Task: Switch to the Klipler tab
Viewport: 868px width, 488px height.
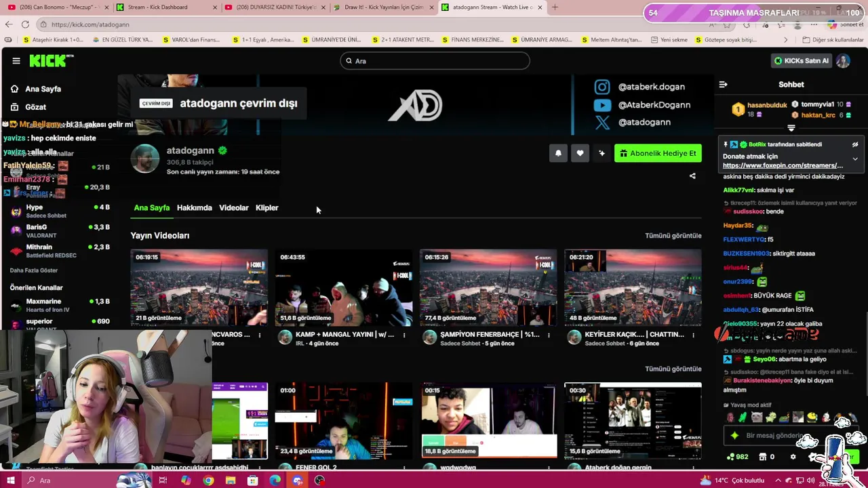Action: coord(267,207)
